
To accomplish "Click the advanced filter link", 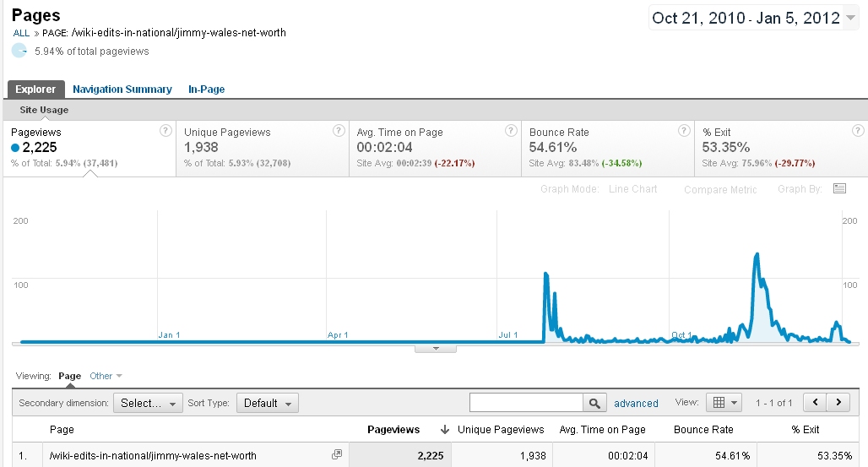I will (636, 404).
